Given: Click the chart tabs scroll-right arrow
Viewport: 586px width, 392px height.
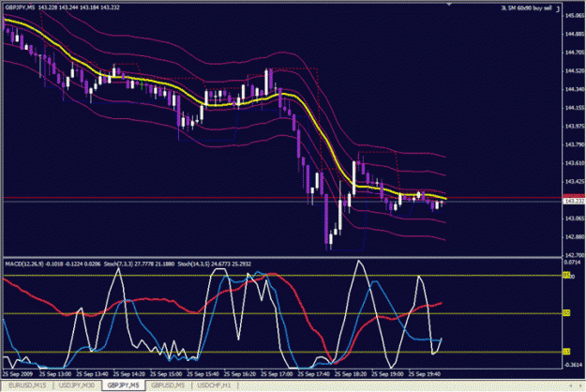Looking at the screenshot, I should (x=580, y=385).
